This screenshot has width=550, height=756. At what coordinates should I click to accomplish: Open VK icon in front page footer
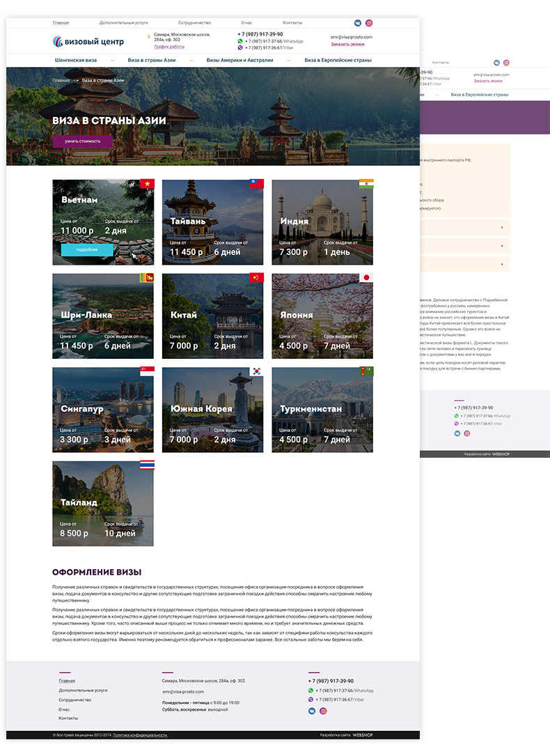(312, 711)
